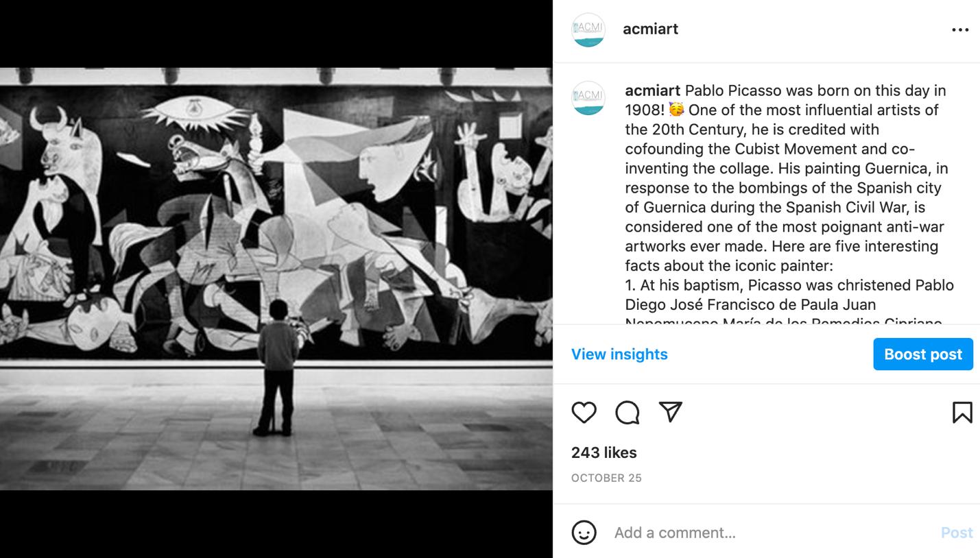
Task: View the 243 likes list
Action: (603, 452)
